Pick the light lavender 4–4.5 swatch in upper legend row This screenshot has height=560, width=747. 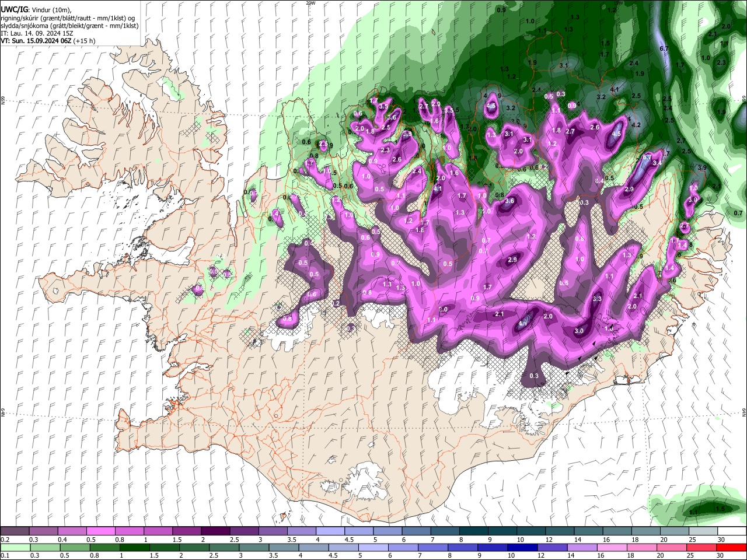(330, 531)
